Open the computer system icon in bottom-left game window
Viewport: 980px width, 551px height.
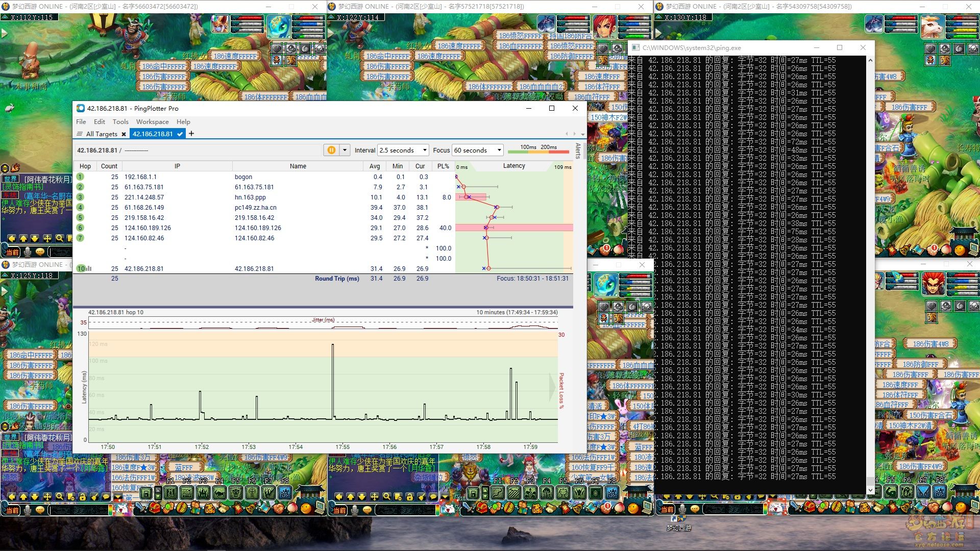(x=321, y=507)
